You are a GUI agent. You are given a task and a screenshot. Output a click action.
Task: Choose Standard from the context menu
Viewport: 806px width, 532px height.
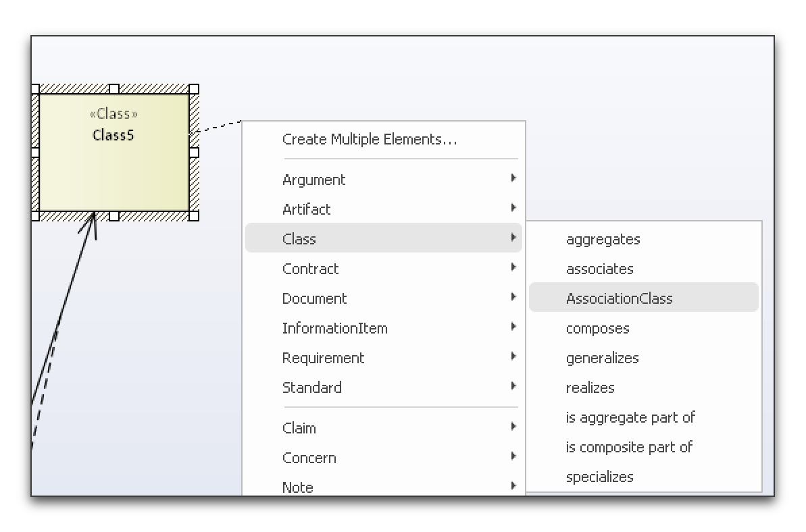(312, 388)
